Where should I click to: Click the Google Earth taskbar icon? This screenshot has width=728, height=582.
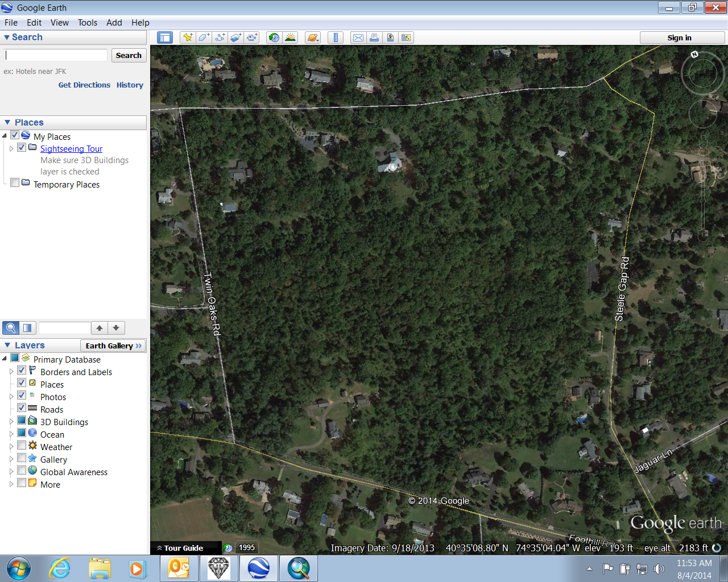259,568
